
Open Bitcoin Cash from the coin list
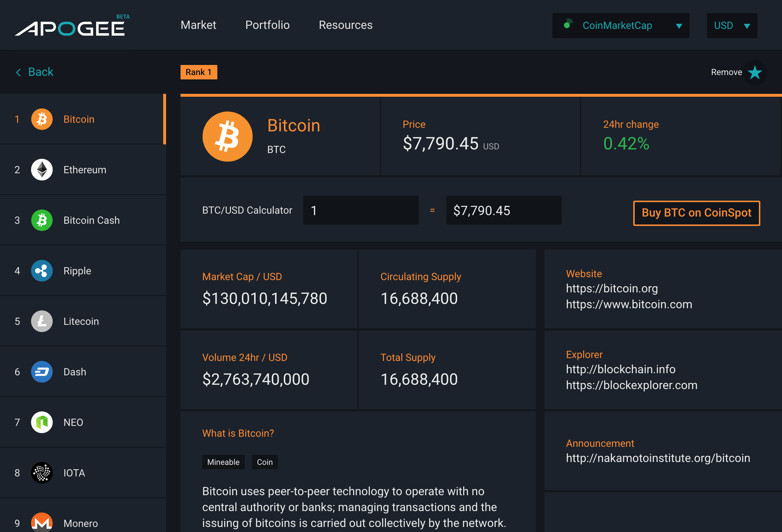(x=42, y=220)
